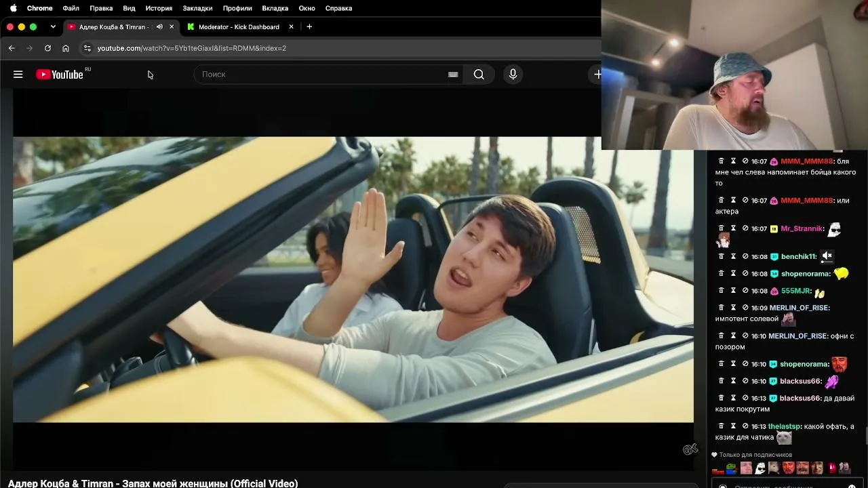Click the 'Запах моей женщины' video title
This screenshot has height=488, width=868.
coord(153,483)
